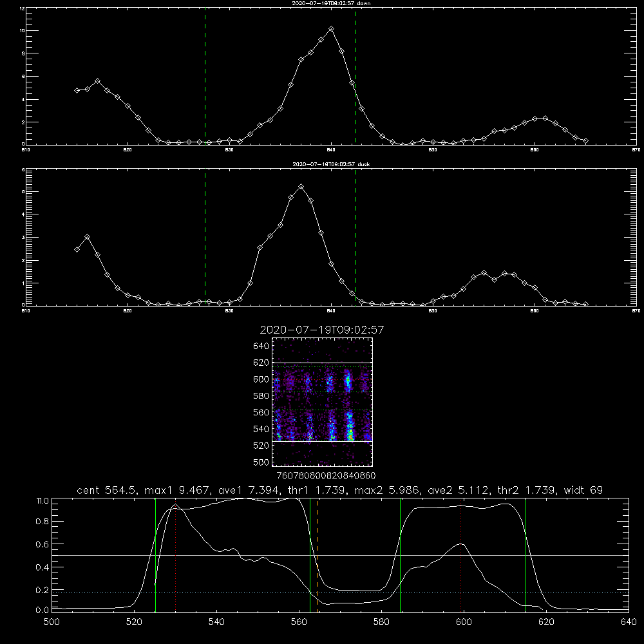This screenshot has width=644, height=644.
Task: Click the green vertical line near 563
Action: click(x=310, y=554)
